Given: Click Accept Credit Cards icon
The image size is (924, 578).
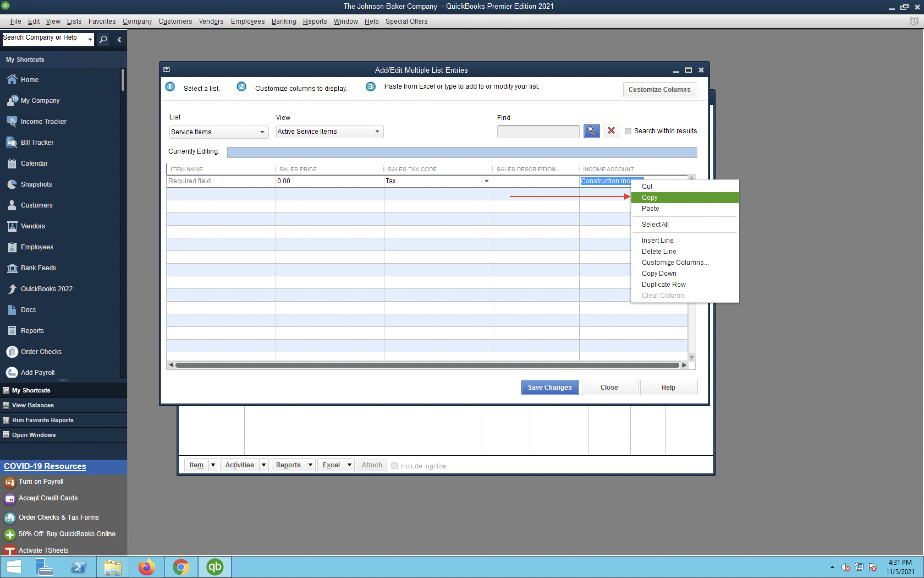Looking at the screenshot, I should coord(10,499).
